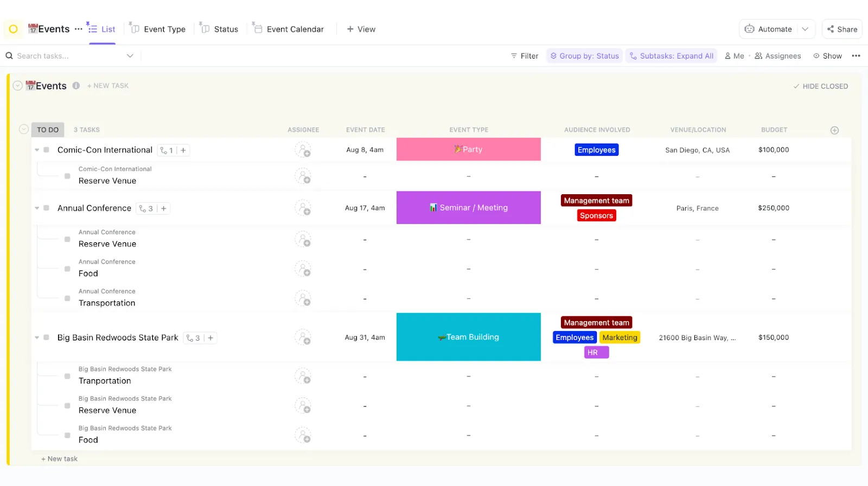
Task: Toggle status of Annual Conference task
Action: 47,208
